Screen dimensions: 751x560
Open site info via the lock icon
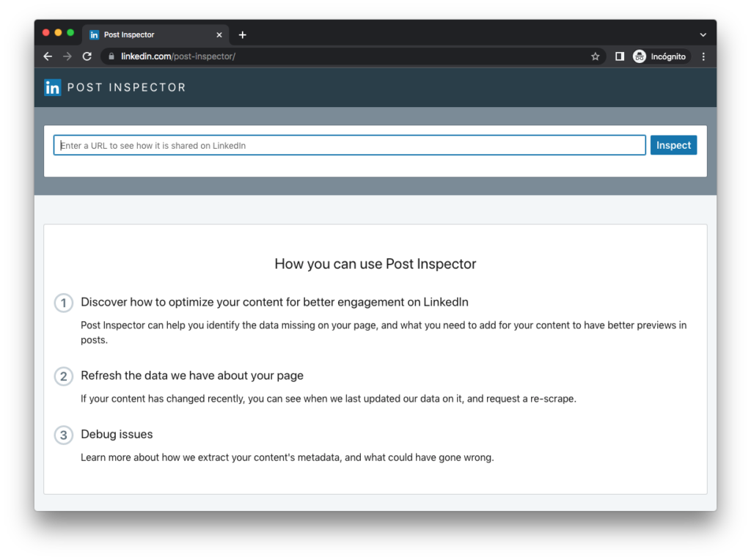point(111,56)
